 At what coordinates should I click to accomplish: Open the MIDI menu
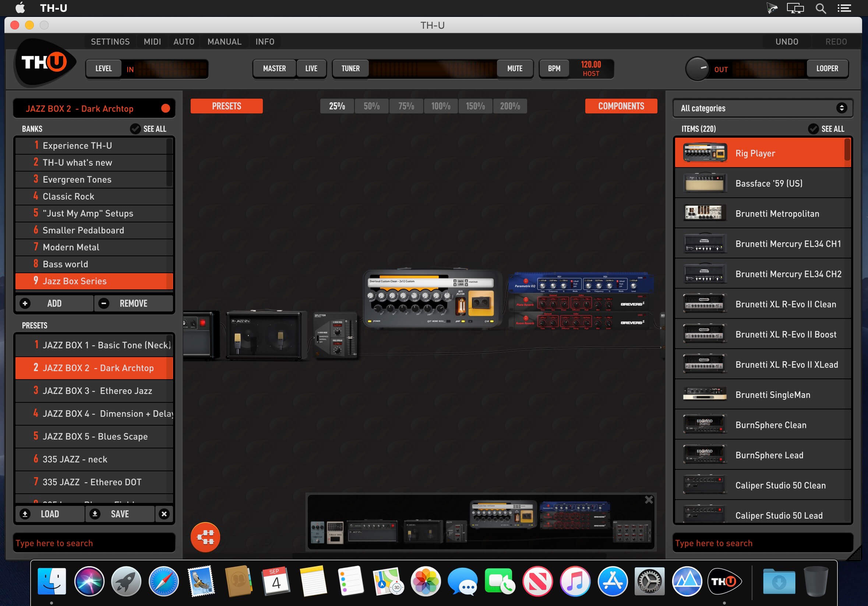pyautogui.click(x=152, y=42)
